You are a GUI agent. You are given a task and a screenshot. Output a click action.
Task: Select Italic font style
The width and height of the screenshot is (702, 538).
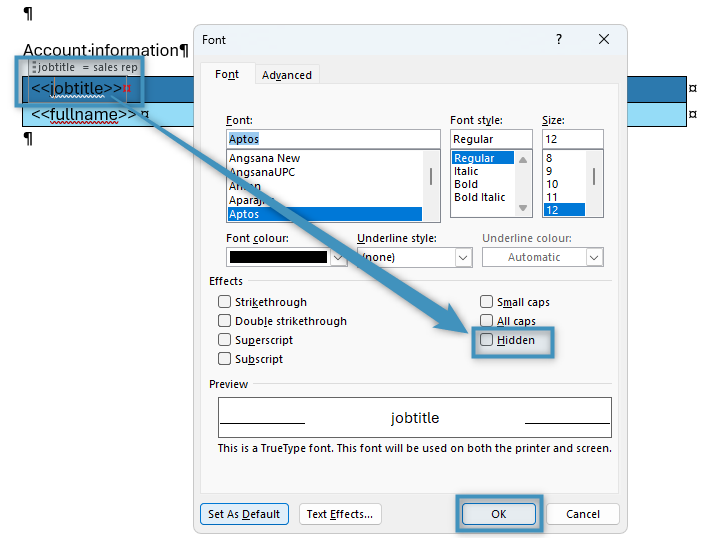pos(466,171)
